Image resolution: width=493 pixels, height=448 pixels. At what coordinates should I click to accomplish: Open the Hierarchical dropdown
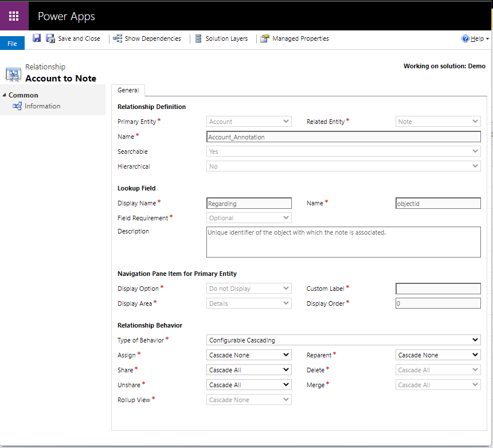[343, 166]
